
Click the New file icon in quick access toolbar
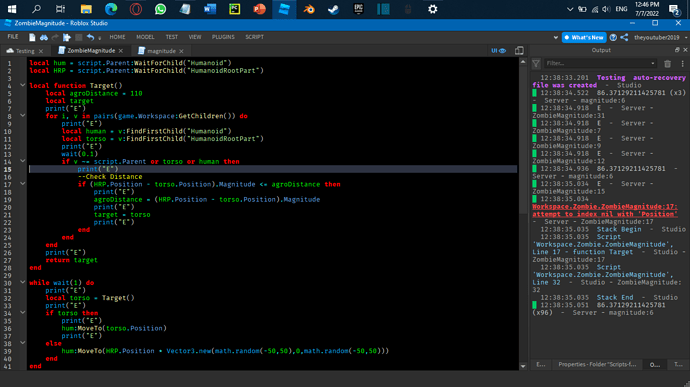point(32,37)
